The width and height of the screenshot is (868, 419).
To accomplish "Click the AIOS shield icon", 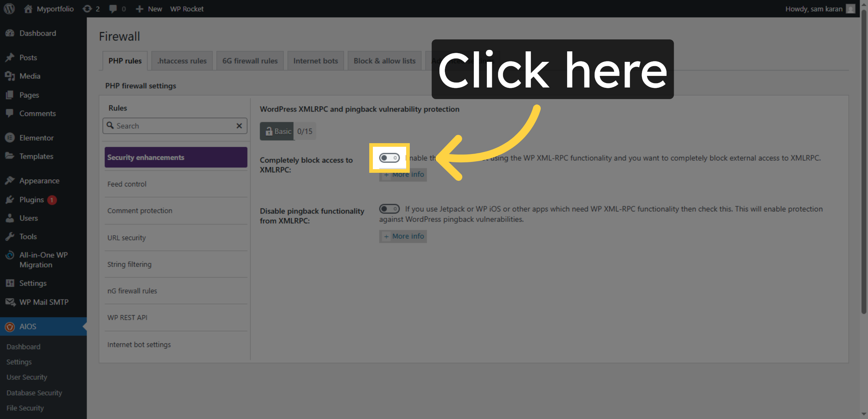I will pyautogui.click(x=10, y=326).
